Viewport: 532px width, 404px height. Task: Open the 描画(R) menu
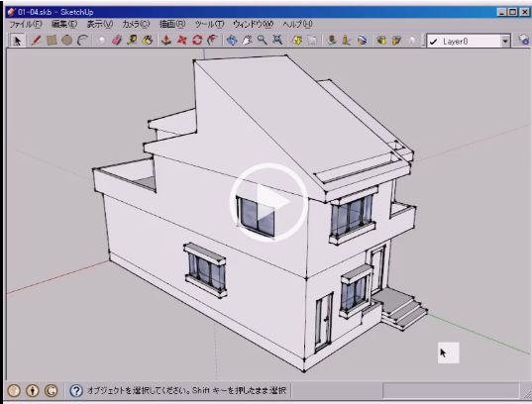pos(172,24)
